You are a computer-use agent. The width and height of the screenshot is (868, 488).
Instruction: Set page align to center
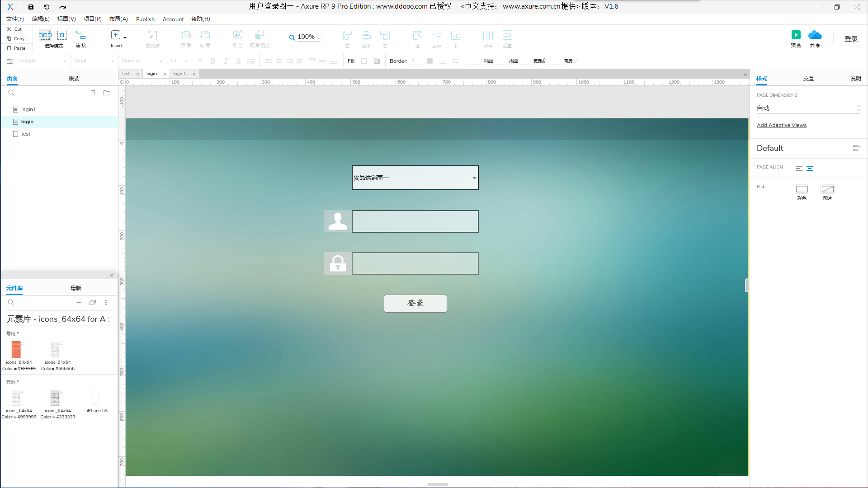(810, 168)
